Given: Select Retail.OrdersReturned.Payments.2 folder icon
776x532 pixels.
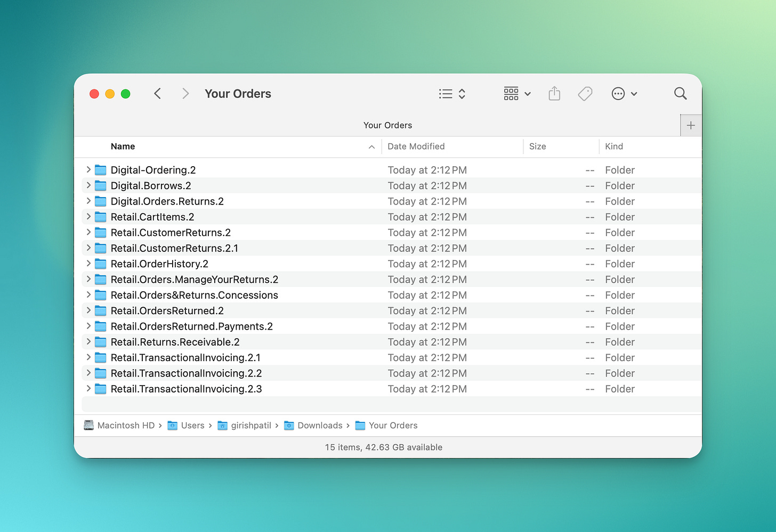Looking at the screenshot, I should (x=101, y=326).
